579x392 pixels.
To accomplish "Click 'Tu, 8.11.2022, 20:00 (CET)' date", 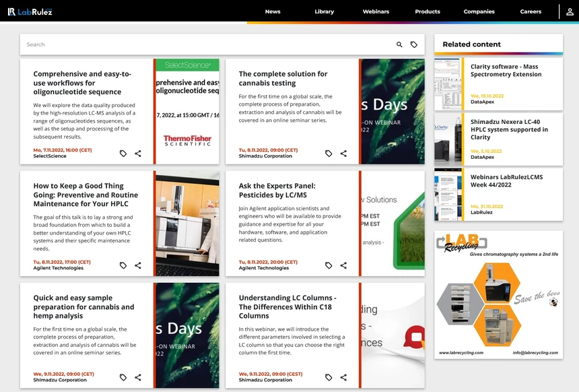I will point(268,262).
